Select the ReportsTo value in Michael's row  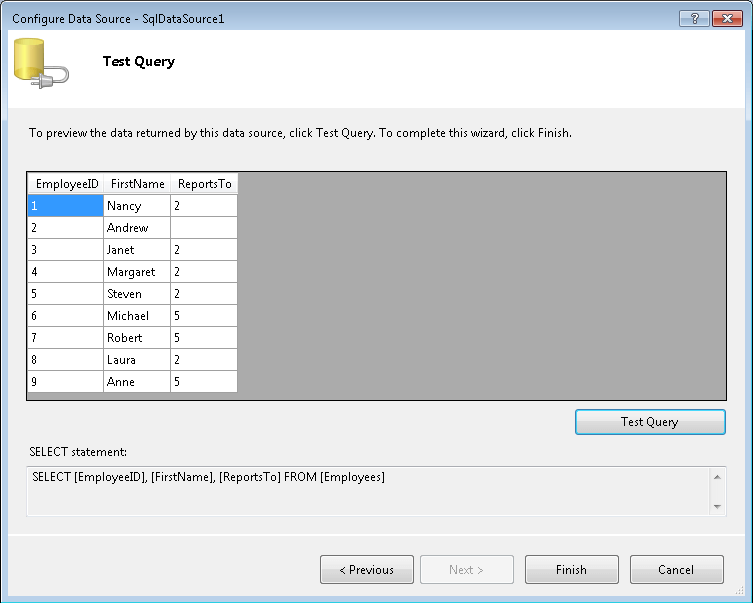click(x=204, y=316)
